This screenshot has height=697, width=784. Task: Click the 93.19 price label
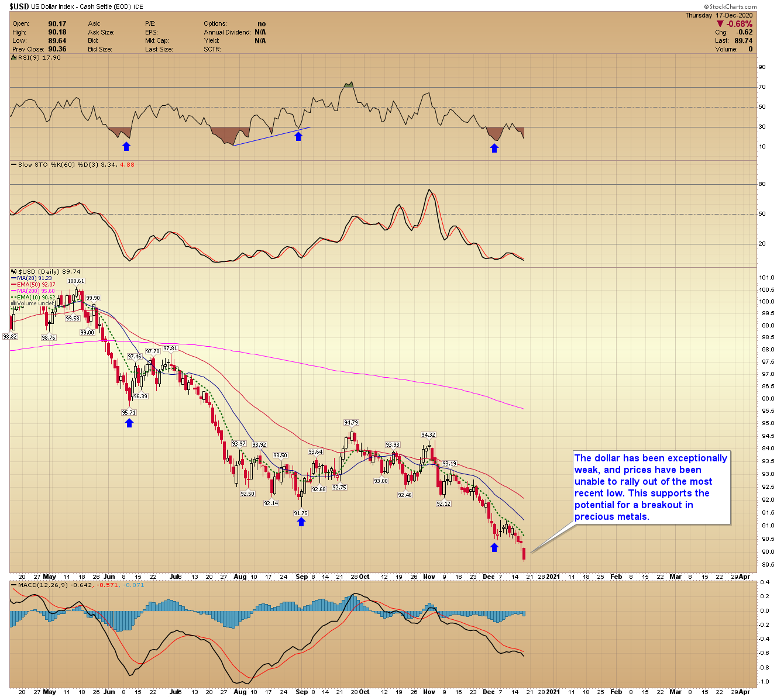(449, 464)
